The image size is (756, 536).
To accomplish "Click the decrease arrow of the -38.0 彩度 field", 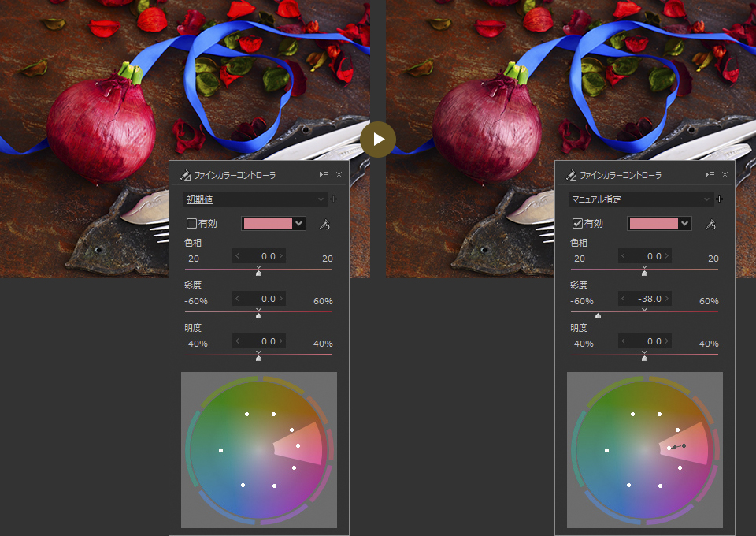I will coord(624,299).
